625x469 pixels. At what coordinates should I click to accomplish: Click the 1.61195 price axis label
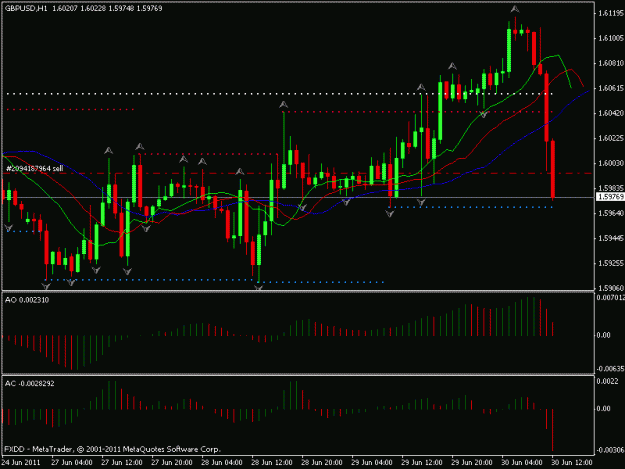[611, 14]
